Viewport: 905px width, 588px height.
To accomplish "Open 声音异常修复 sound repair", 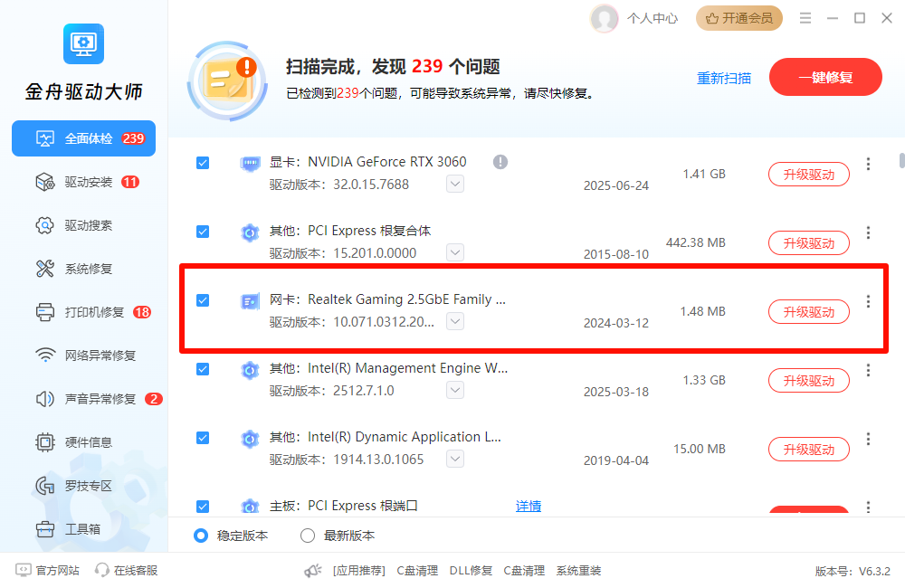I will (x=99, y=399).
